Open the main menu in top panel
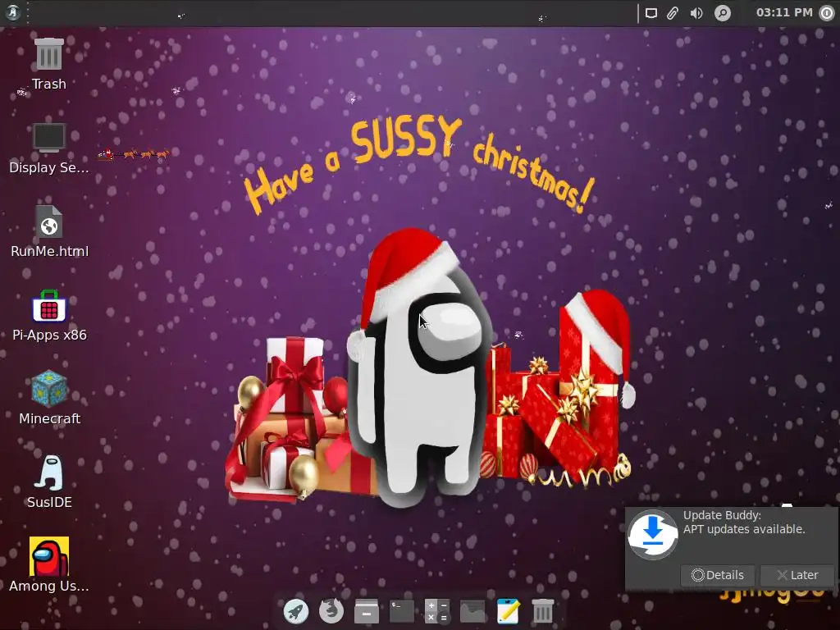 click(13, 12)
